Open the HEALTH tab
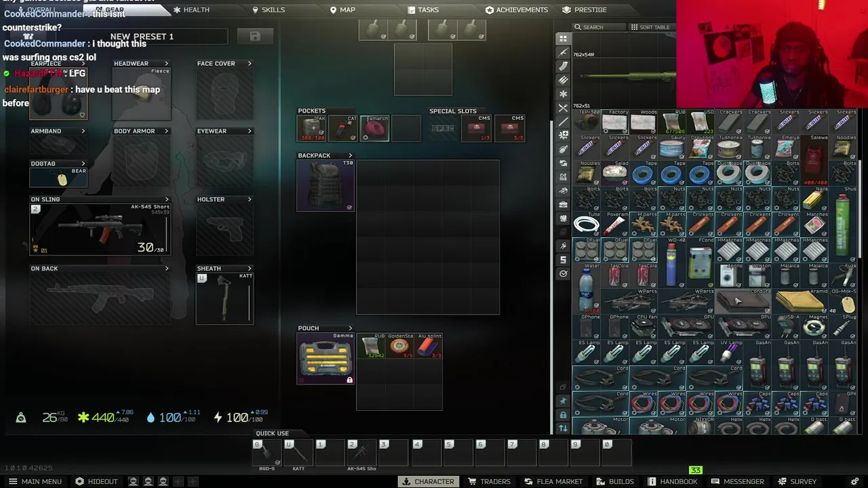The width and height of the screenshot is (868, 488). (191, 9)
